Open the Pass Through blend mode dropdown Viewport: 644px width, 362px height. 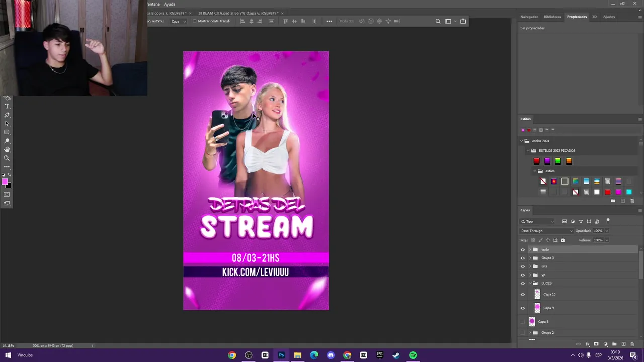tap(546, 231)
